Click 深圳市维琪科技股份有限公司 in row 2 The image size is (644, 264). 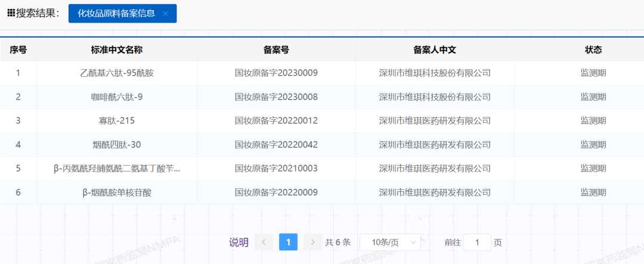coord(435,97)
